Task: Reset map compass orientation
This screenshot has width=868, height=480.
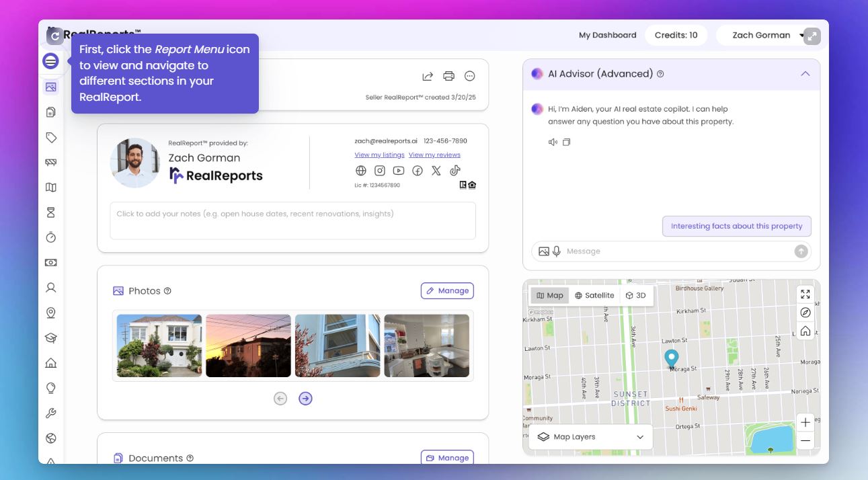Action: point(805,313)
